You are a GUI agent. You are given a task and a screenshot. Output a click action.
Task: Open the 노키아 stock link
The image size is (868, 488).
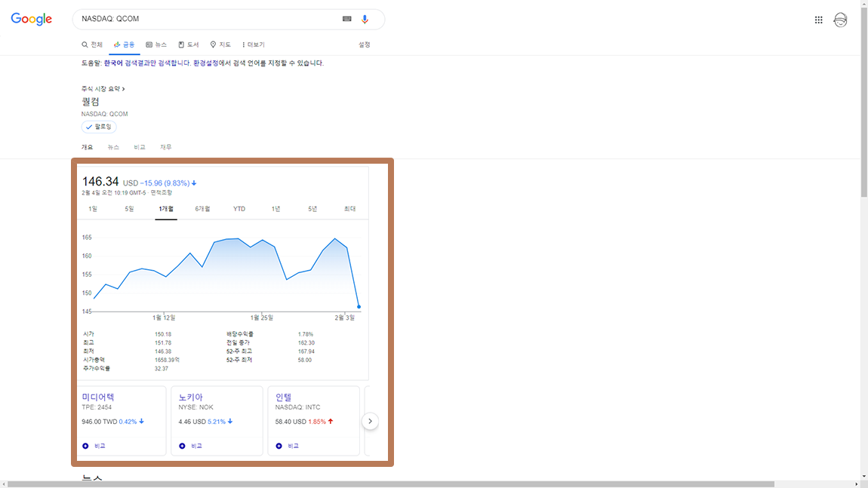point(190,397)
